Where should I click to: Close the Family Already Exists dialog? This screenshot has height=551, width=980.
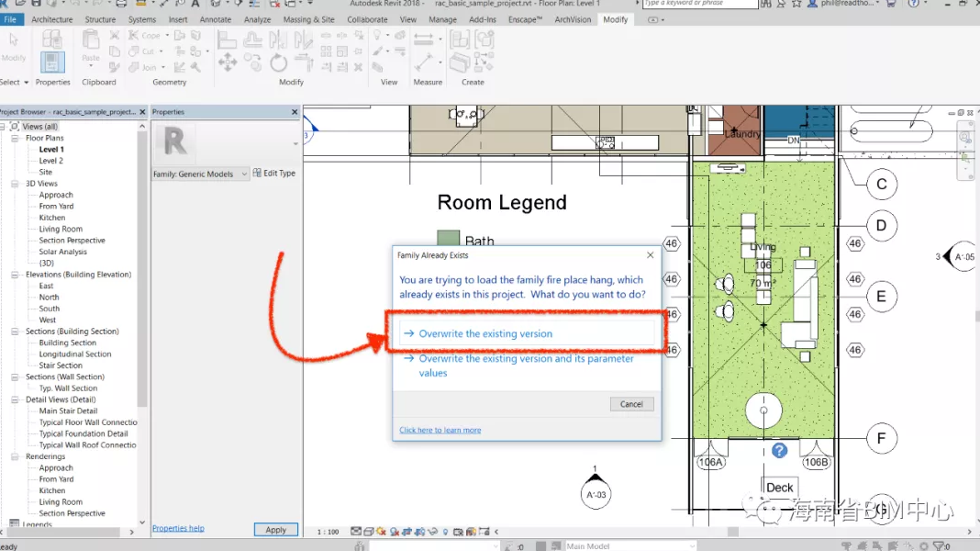pos(651,255)
